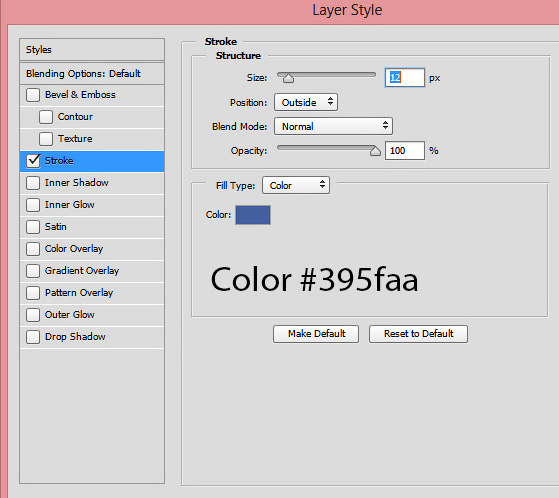This screenshot has height=498, width=559.
Task: Click the Reset to Default button
Action: [x=418, y=334]
